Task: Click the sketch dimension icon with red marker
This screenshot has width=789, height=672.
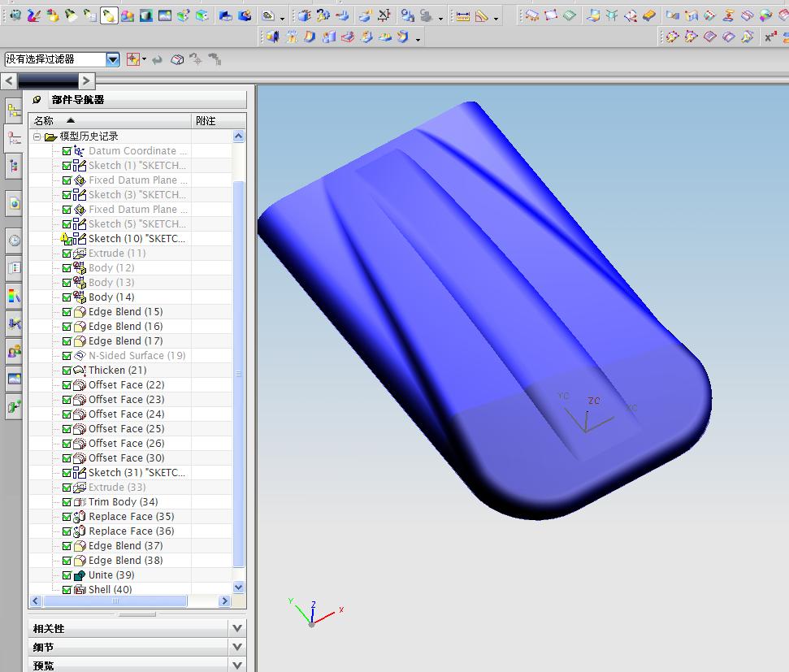Action: (x=384, y=16)
